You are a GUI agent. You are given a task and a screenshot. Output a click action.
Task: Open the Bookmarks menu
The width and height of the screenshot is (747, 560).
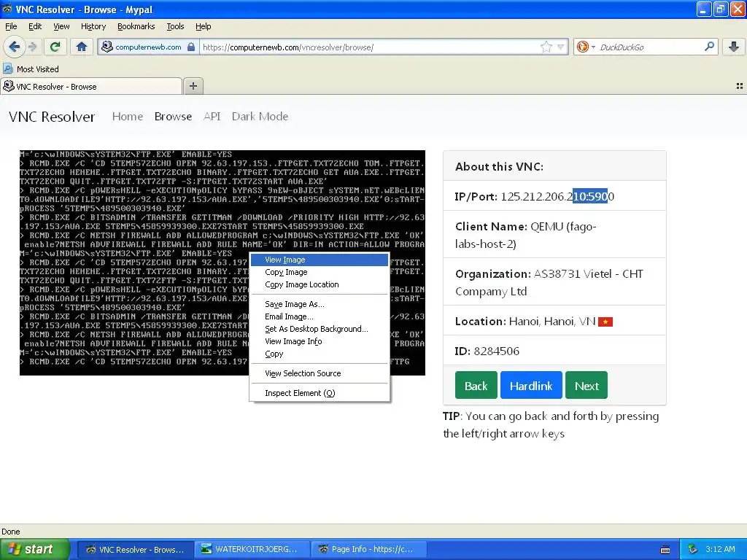[136, 26]
